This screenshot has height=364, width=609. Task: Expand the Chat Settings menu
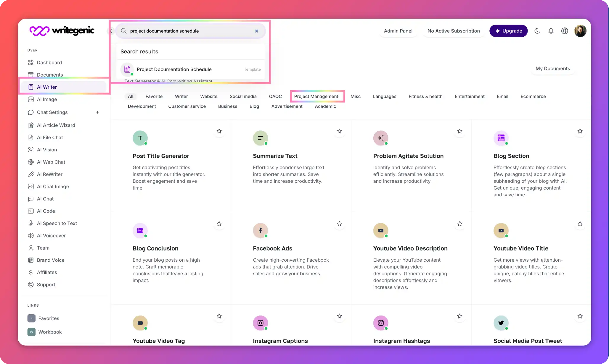(x=97, y=112)
